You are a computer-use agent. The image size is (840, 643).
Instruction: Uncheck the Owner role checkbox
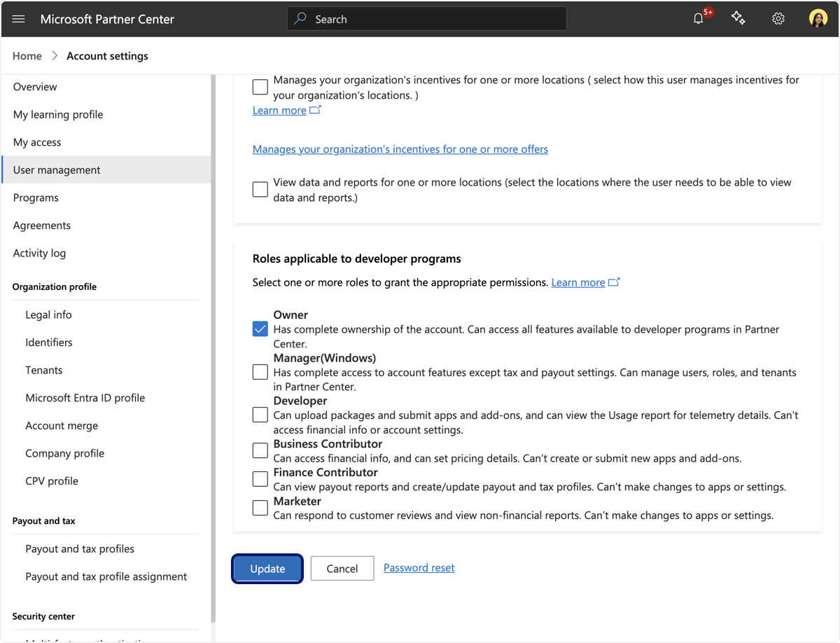(x=260, y=329)
